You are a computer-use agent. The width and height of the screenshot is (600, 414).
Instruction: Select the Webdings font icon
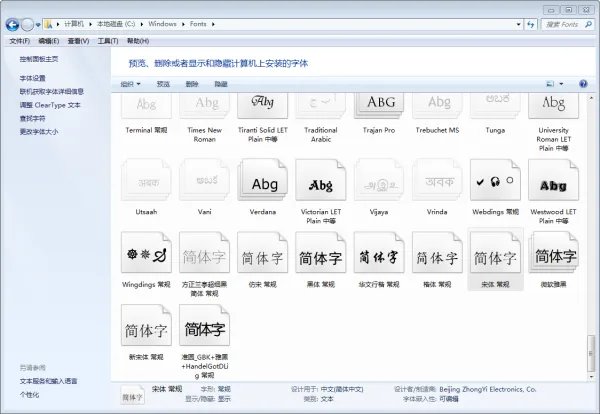495,180
